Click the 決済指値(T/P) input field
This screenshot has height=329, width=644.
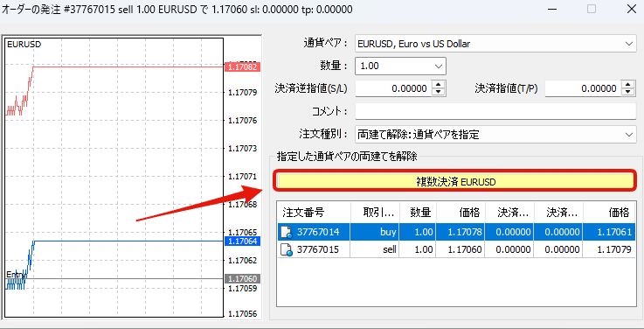pyautogui.click(x=584, y=88)
